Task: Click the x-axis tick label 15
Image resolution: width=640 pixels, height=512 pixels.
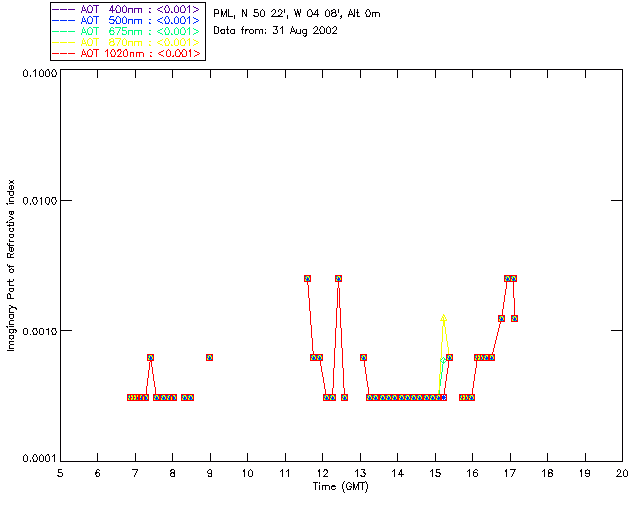Action: point(435,473)
